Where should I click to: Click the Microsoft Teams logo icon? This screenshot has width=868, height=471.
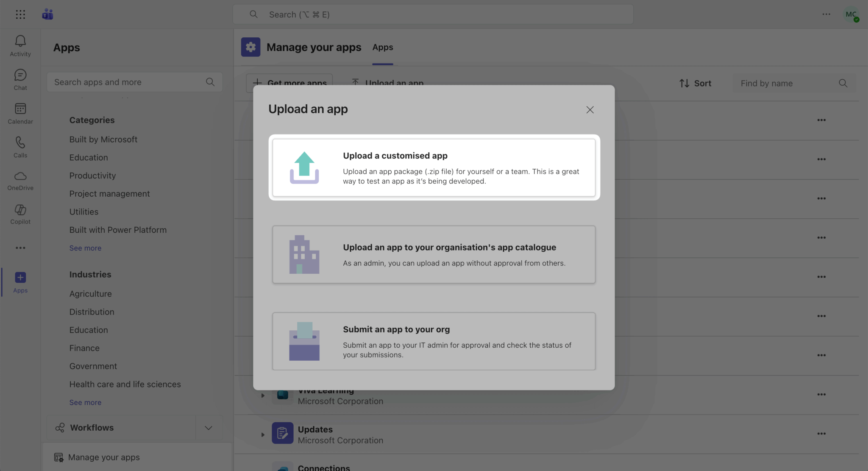coord(47,14)
